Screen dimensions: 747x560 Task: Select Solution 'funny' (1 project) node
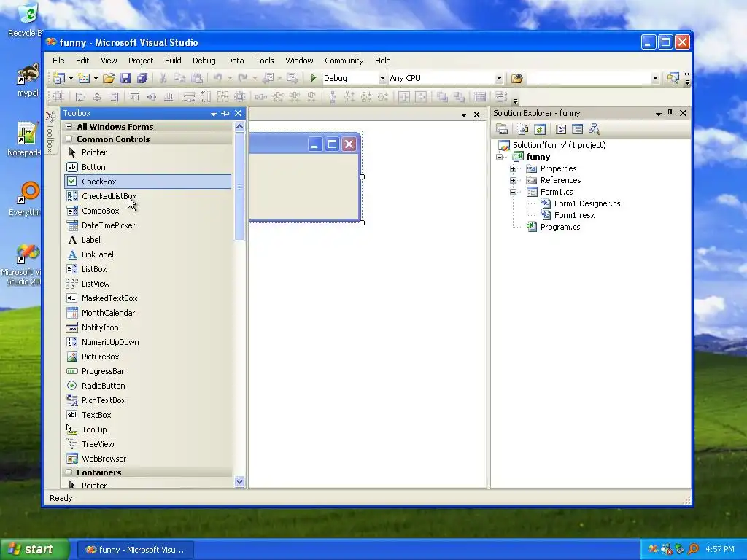point(560,145)
